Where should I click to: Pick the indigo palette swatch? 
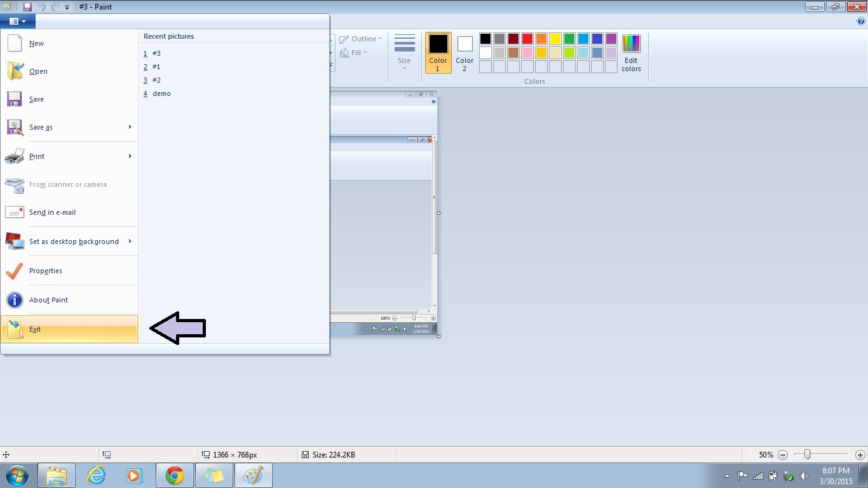pos(597,39)
